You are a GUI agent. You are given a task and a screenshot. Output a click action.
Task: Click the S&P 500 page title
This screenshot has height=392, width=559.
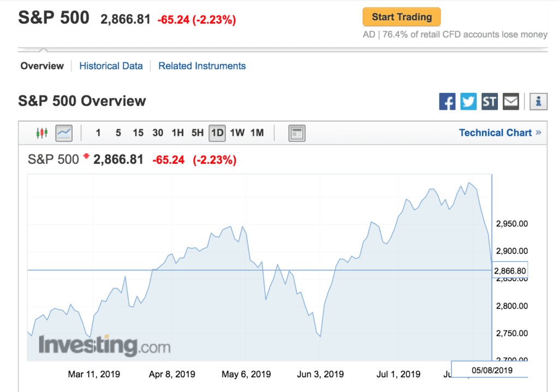[x=53, y=17]
